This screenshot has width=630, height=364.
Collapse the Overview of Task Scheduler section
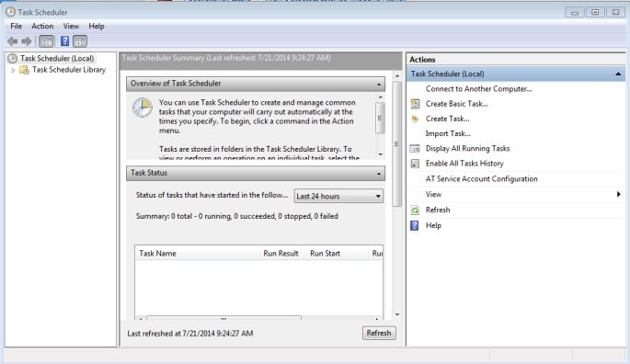379,84
